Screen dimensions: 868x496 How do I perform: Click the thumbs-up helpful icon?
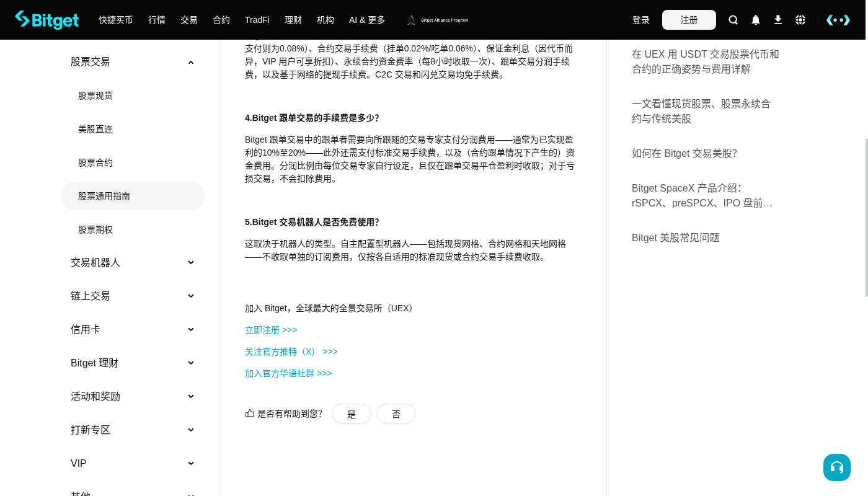pos(250,413)
